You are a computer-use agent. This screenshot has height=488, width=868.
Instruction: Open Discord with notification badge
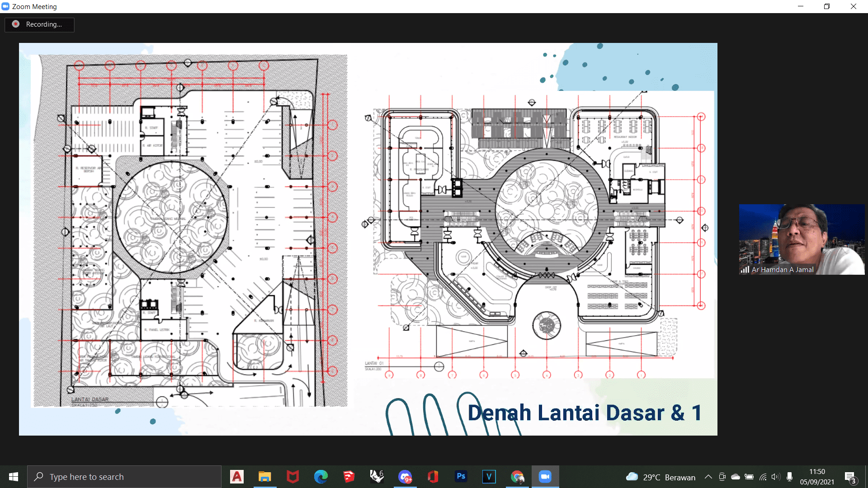click(x=405, y=477)
